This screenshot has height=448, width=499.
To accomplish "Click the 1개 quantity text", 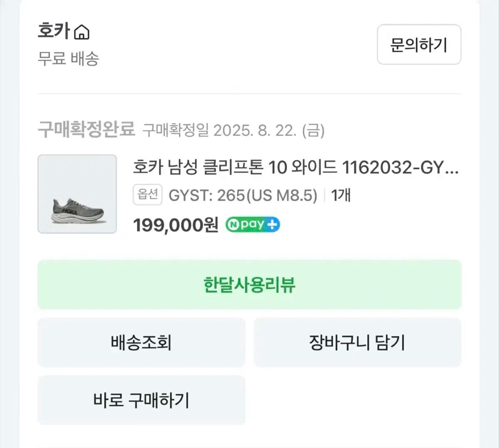I will tap(341, 195).
